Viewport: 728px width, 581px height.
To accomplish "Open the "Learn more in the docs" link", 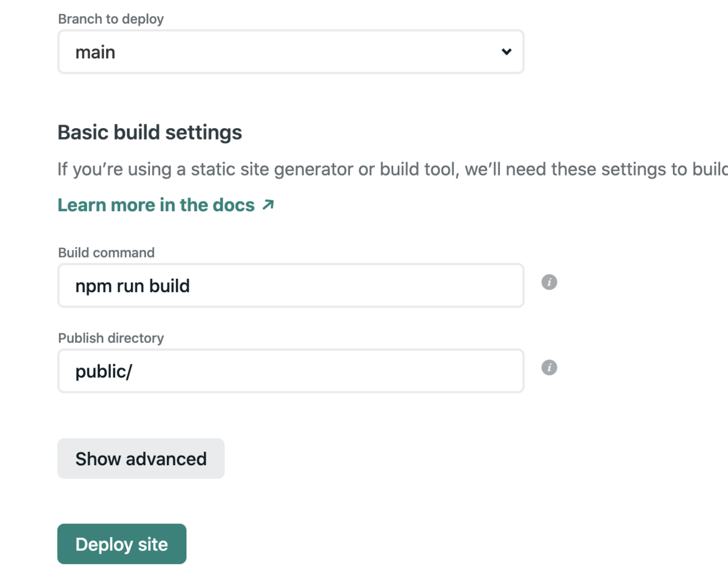I will point(156,205).
